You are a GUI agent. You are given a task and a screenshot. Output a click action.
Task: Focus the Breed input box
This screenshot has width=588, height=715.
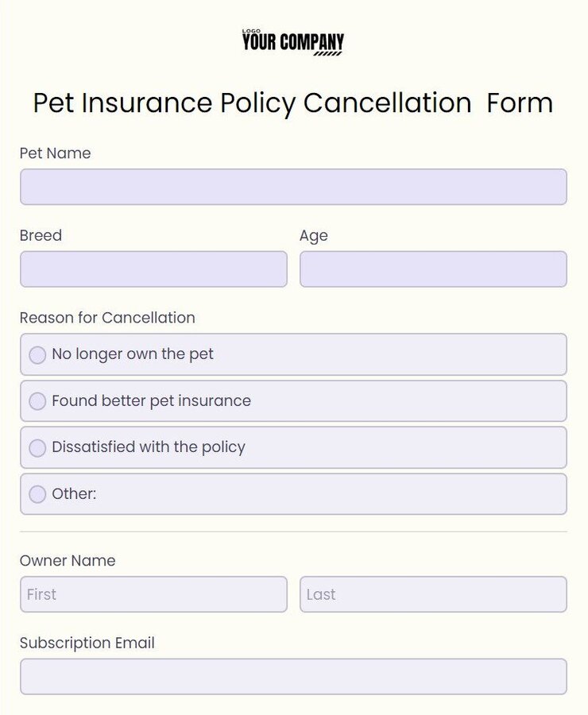[x=153, y=269]
